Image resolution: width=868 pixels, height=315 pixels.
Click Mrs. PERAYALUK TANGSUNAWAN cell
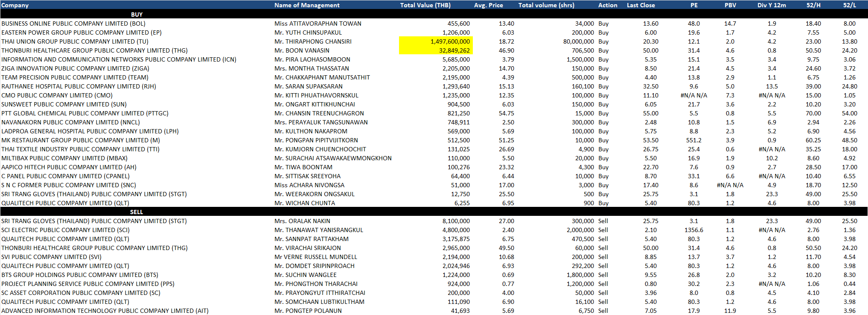(x=321, y=122)
